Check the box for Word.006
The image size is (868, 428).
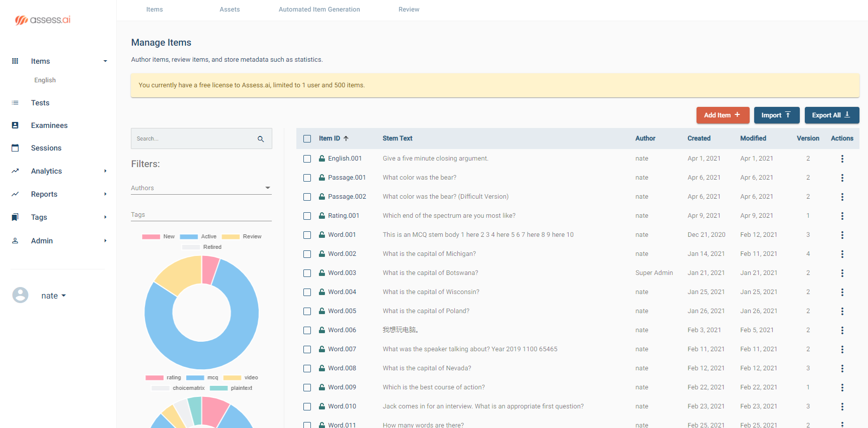coord(307,330)
